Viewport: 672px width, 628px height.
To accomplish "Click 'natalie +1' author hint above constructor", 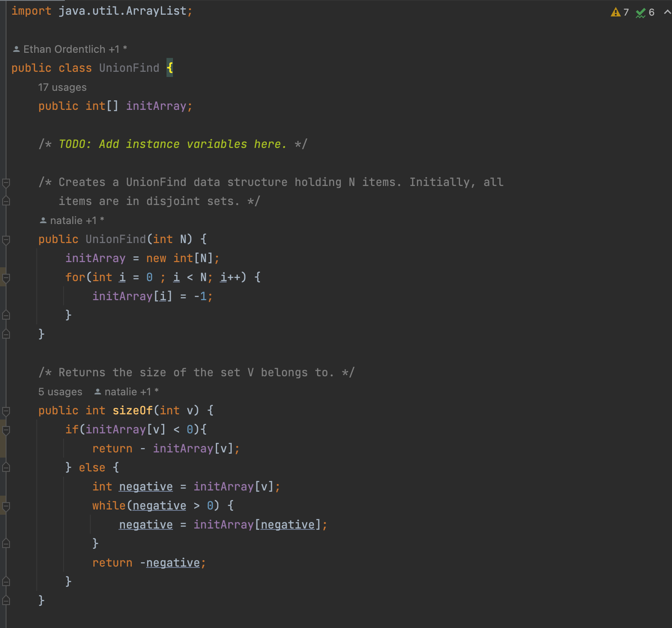I will tap(73, 221).
